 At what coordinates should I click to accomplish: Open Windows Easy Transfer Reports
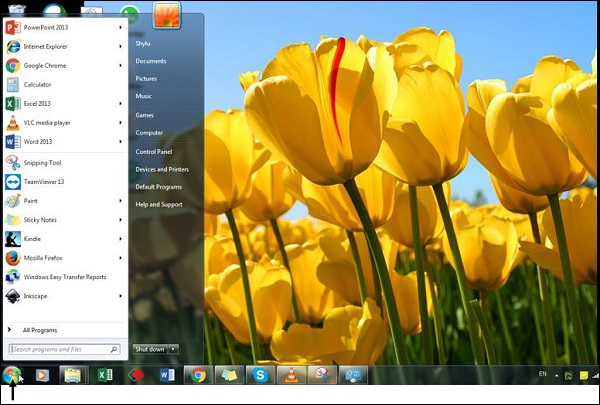coord(65,277)
